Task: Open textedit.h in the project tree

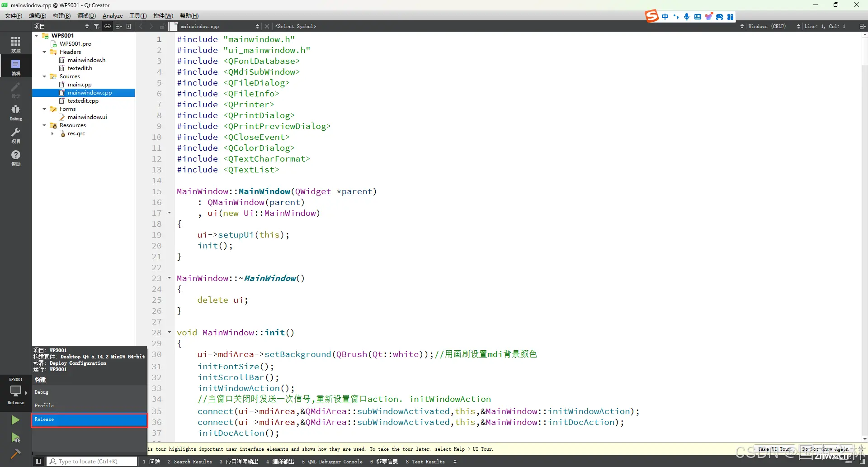Action: point(80,68)
